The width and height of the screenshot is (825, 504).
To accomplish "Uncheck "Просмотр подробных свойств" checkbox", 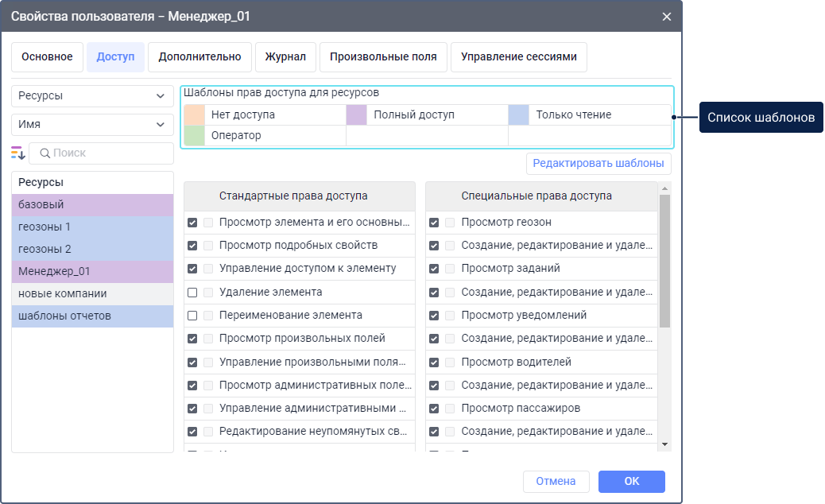I will coord(192,246).
